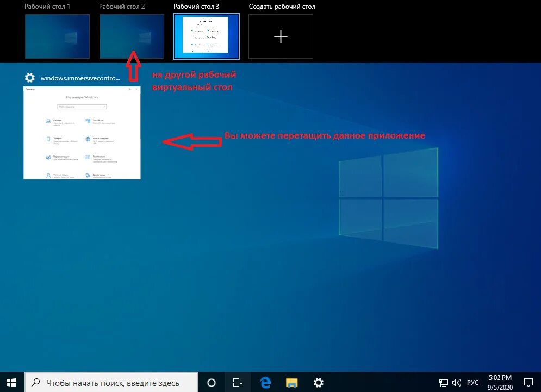Click the network icon in the system tray
The height and width of the screenshot is (392, 541).
coord(443,383)
